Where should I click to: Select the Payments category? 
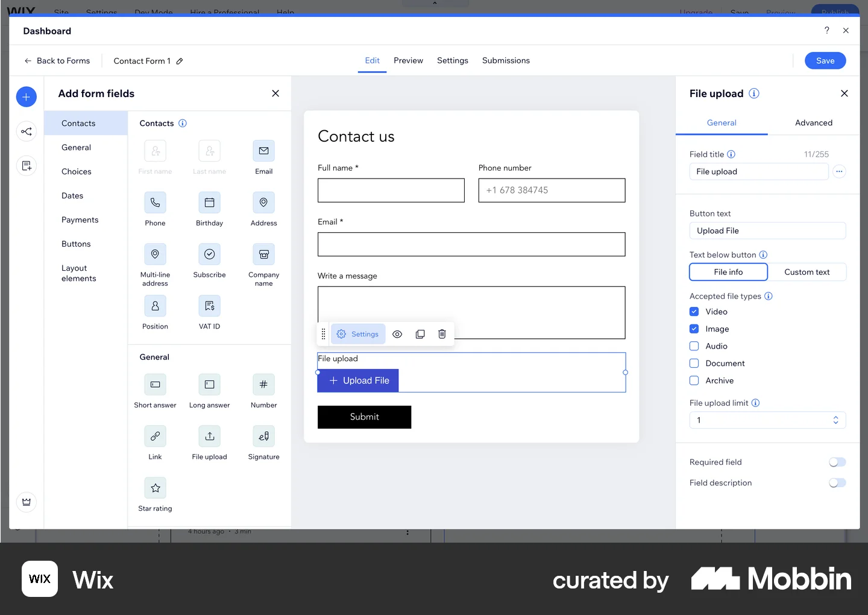tap(86, 220)
